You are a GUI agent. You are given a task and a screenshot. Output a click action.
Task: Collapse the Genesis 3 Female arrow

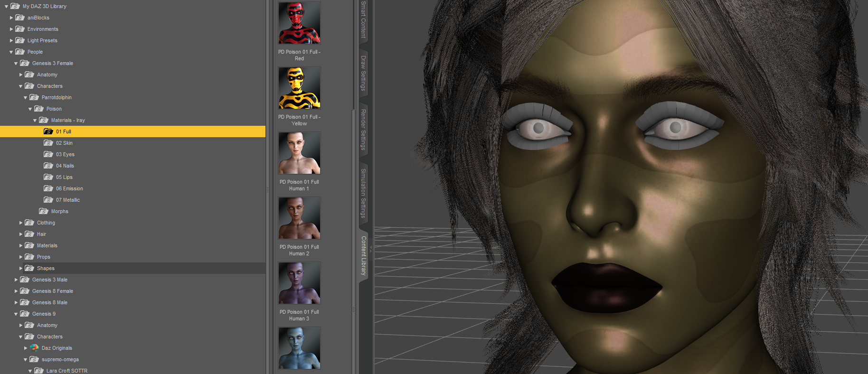coord(16,64)
